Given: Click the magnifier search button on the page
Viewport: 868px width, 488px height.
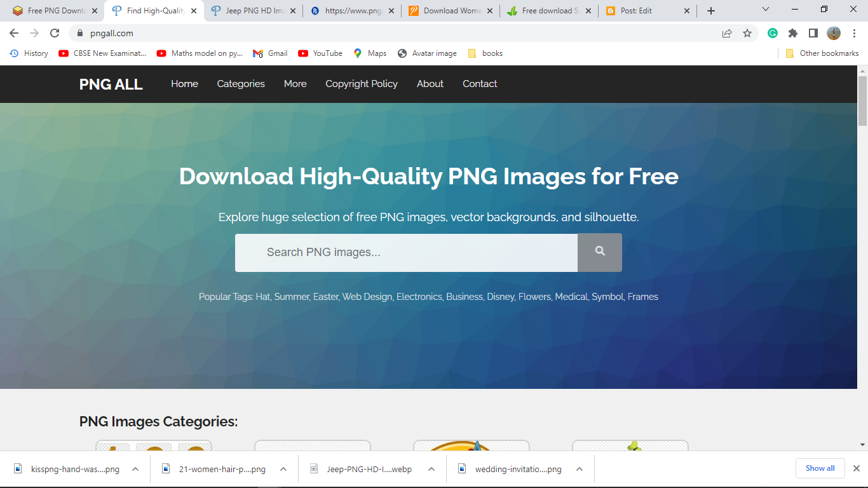Looking at the screenshot, I should click(x=600, y=252).
